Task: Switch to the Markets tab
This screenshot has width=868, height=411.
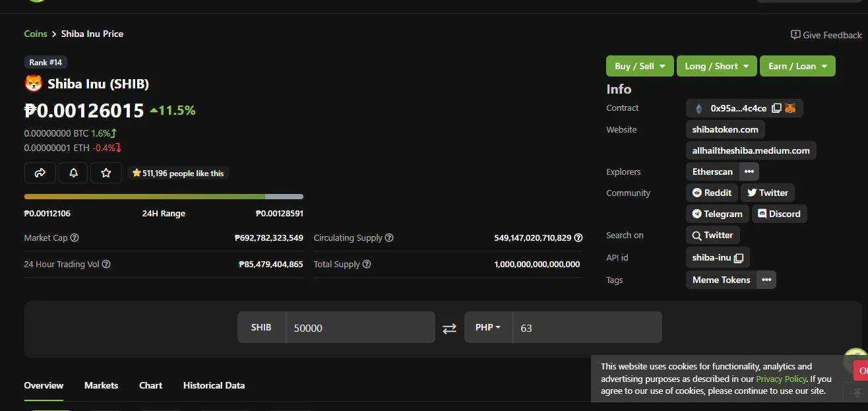Action: coord(101,385)
